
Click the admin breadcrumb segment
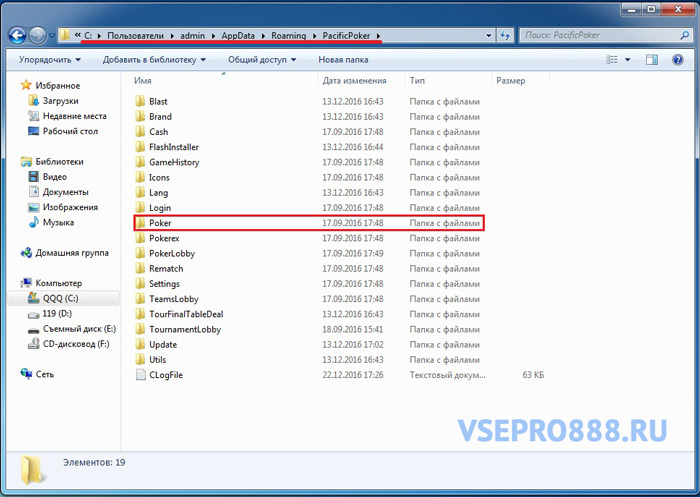click(192, 36)
